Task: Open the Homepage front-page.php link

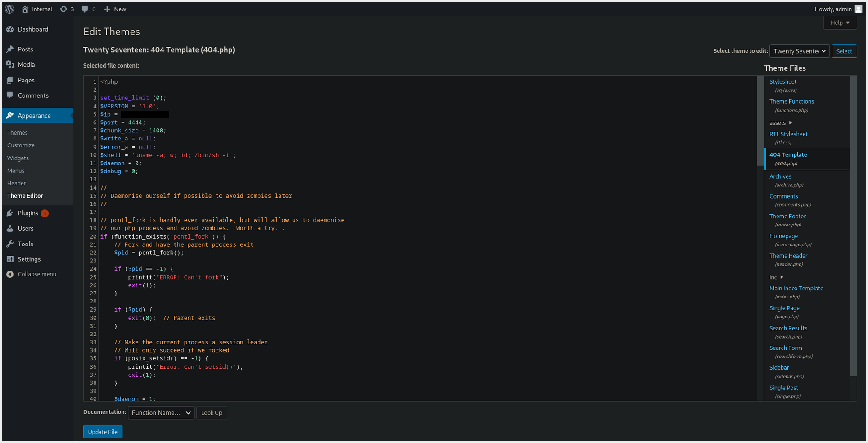Action: click(x=783, y=236)
